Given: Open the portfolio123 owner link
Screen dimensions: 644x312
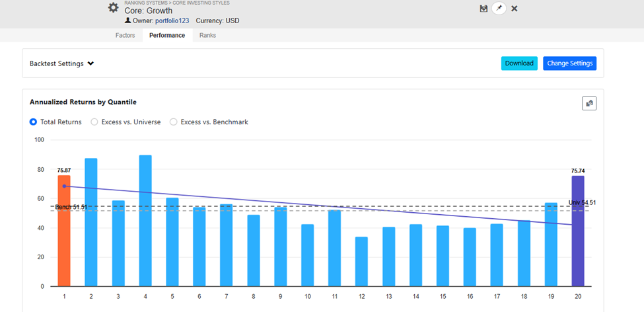Looking at the screenshot, I should click(171, 20).
